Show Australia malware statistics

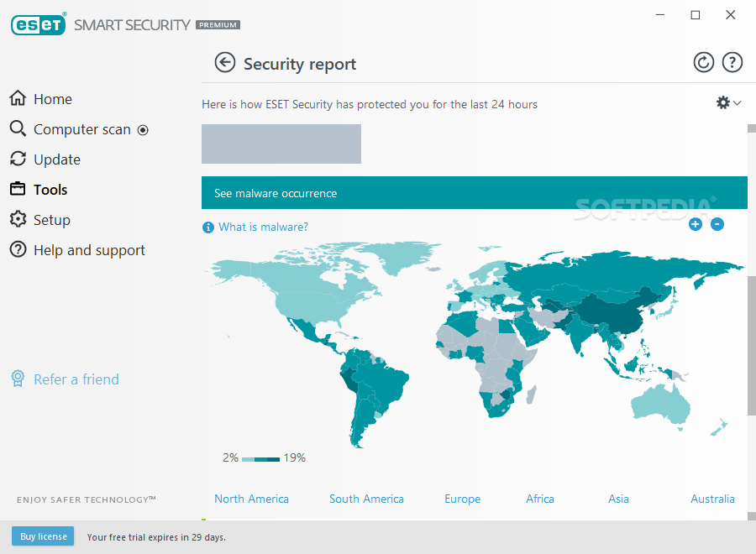tap(712, 499)
